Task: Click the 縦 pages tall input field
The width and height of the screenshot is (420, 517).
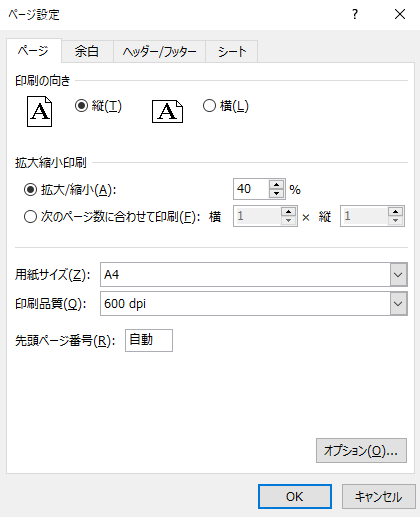Action: pyautogui.click(x=364, y=216)
